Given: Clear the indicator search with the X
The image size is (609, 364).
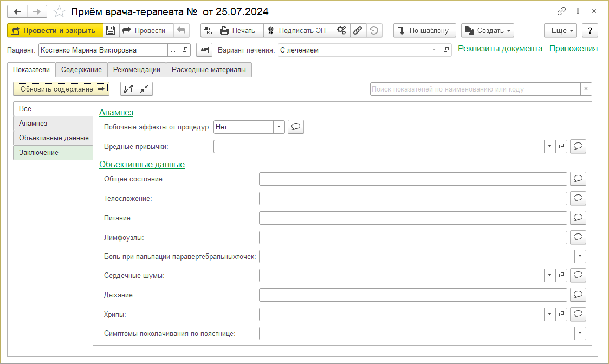Looking at the screenshot, I should 586,89.
